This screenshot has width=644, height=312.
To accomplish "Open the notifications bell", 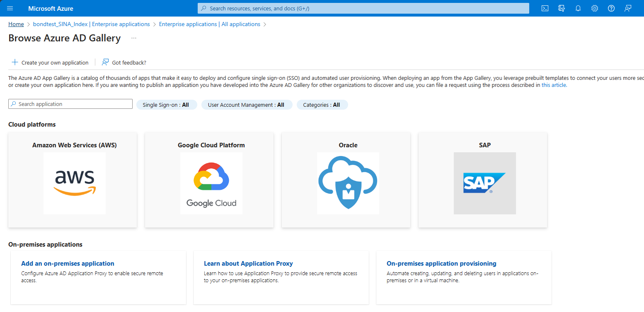I will [578, 8].
